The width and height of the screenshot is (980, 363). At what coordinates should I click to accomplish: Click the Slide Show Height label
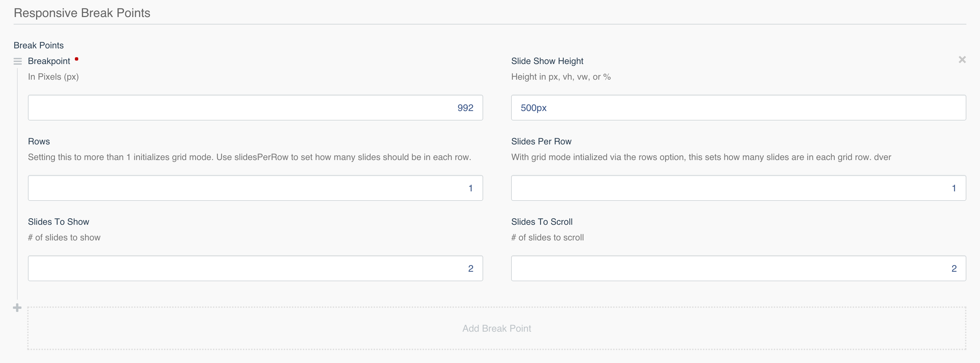(x=547, y=61)
